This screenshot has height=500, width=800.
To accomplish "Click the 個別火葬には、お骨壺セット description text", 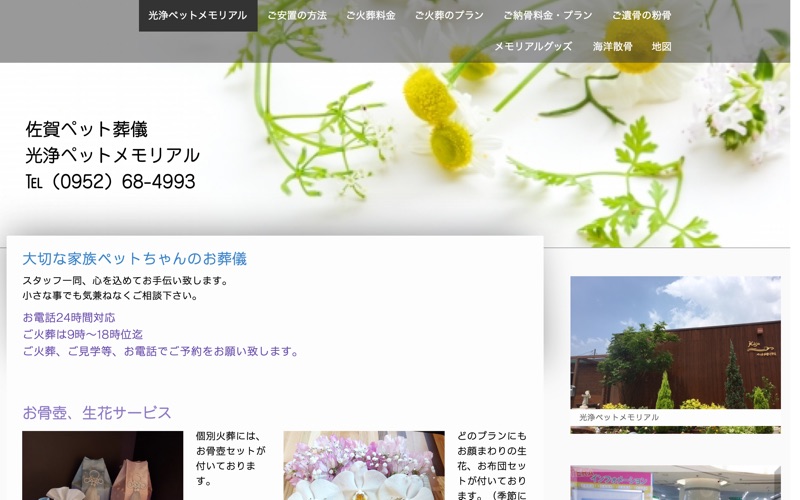I will point(231,459).
